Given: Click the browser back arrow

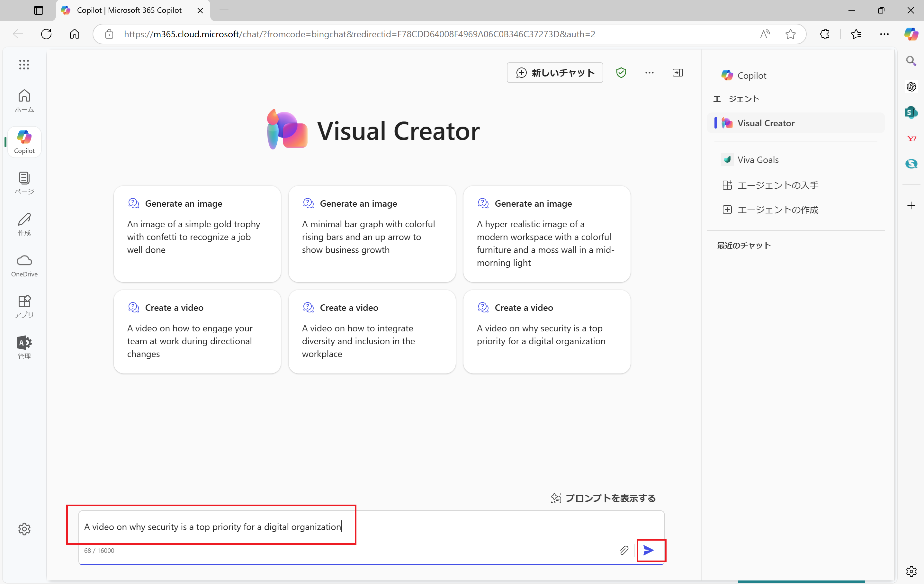Looking at the screenshot, I should pos(18,34).
